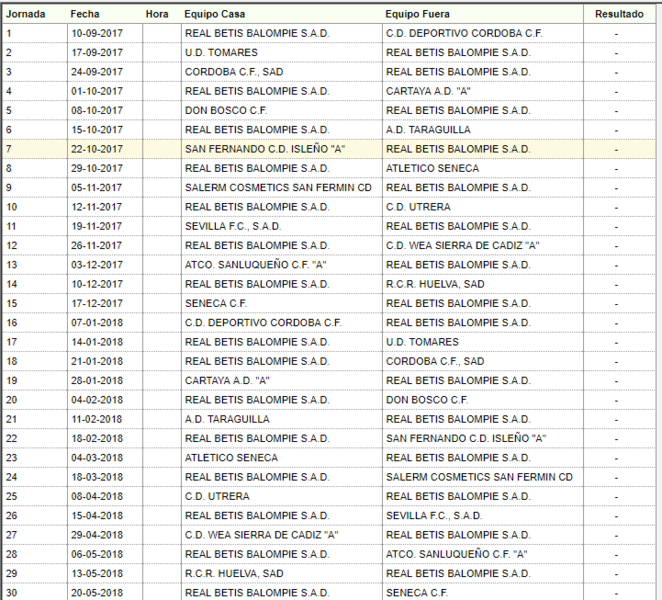Select the Equipo Casa column header
Viewport: 662px width, 600px height.
[214, 14]
